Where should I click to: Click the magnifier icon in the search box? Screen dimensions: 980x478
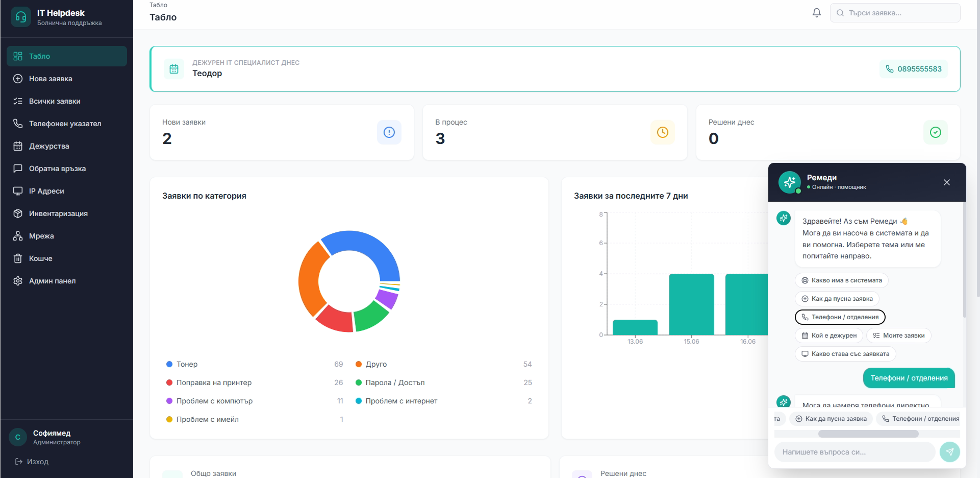(x=840, y=13)
